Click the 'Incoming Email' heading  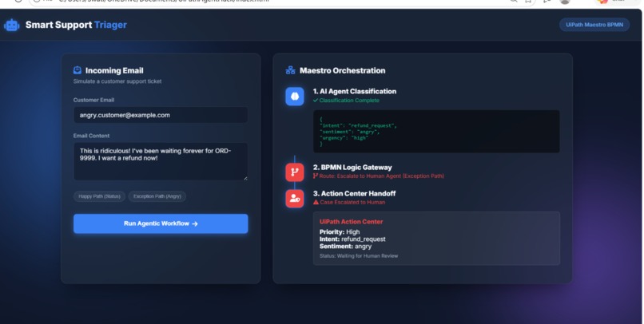114,70
